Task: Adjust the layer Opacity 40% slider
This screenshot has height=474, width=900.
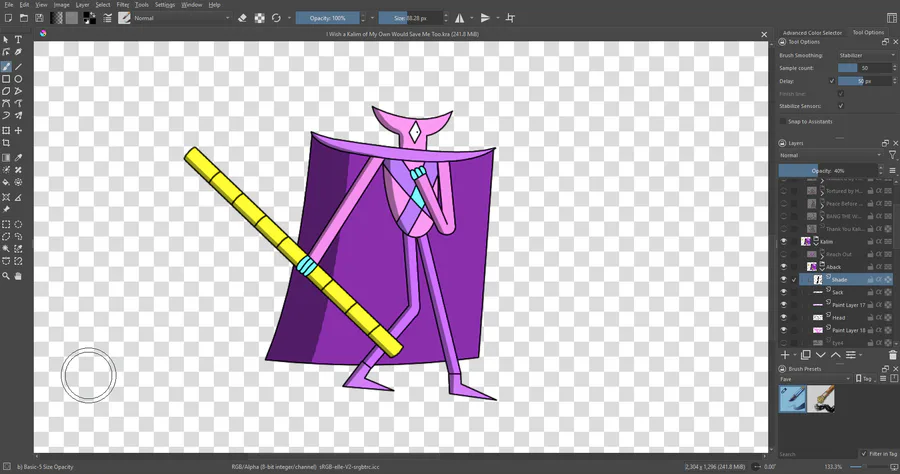Action: [x=828, y=170]
